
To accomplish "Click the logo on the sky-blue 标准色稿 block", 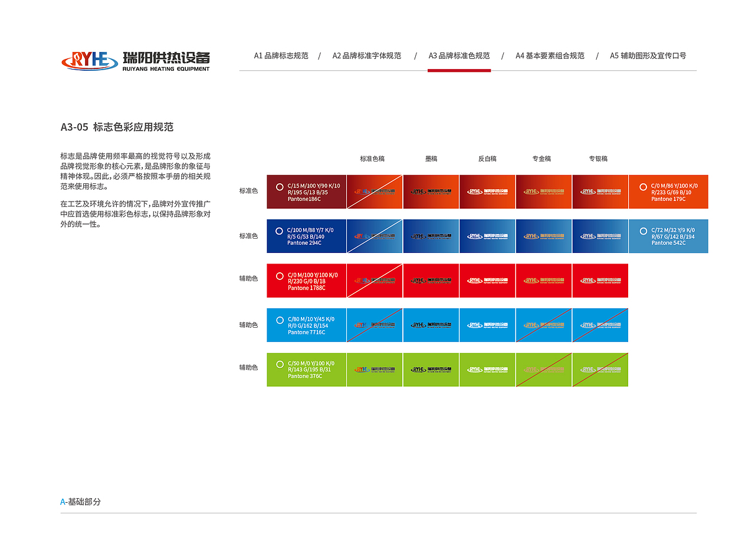I will point(375,325).
